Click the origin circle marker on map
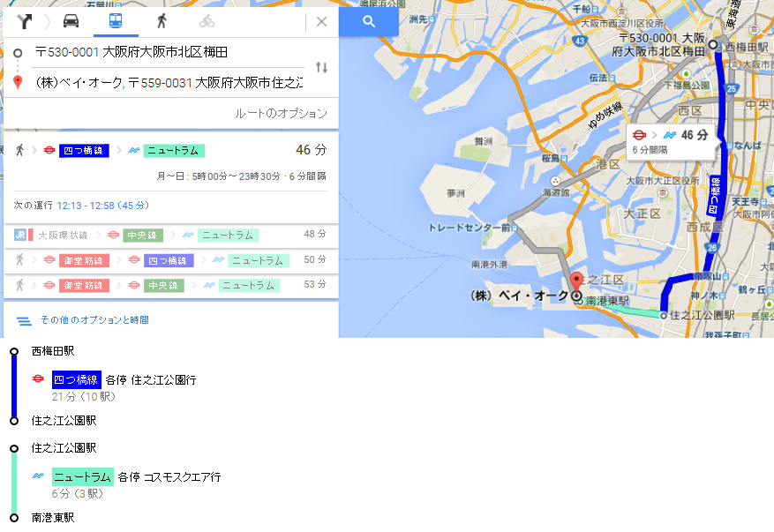Image resolution: width=774 pixels, height=532 pixels. (713, 44)
